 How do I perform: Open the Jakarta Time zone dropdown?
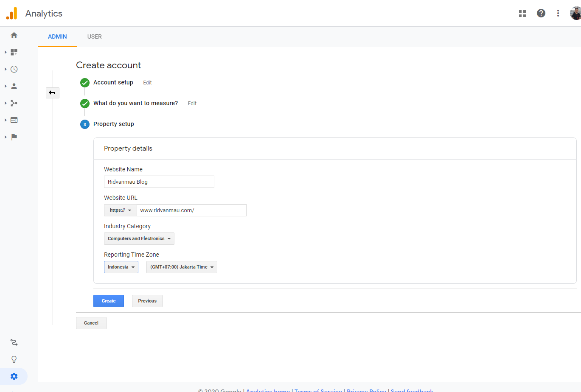(182, 267)
